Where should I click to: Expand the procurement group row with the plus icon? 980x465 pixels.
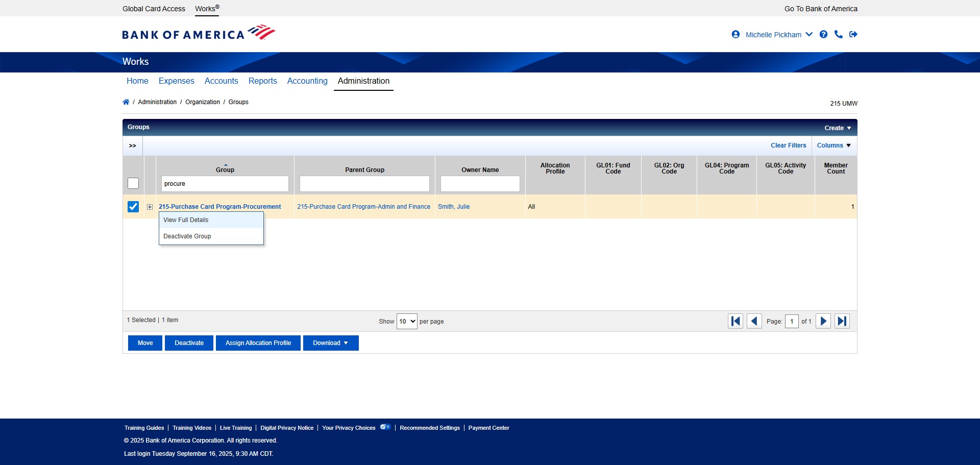pos(149,207)
